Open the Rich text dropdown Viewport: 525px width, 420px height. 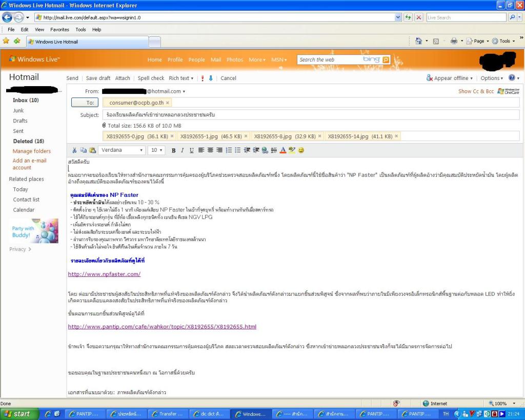click(181, 78)
